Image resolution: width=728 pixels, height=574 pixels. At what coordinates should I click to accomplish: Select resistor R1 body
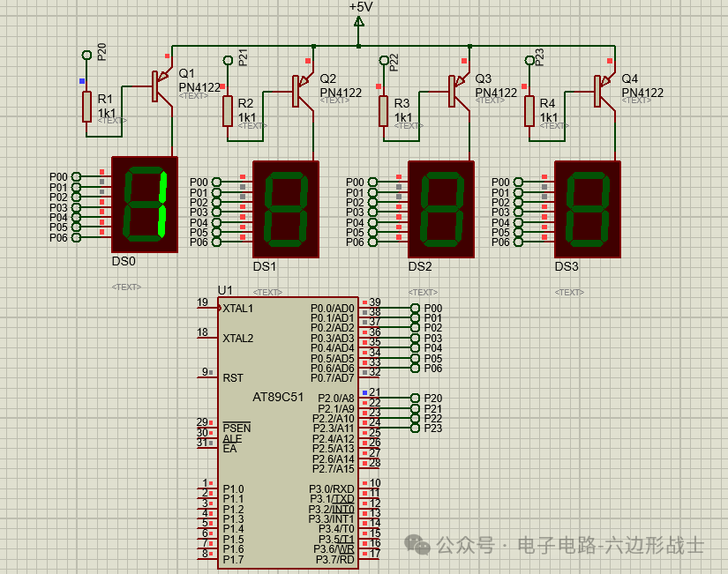(x=86, y=107)
